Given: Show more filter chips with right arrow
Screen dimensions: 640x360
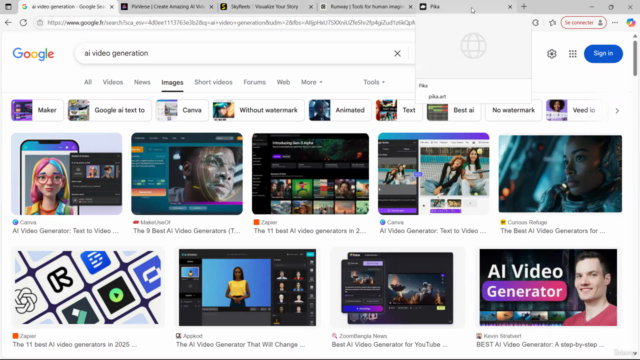Looking at the screenshot, I should [x=617, y=110].
